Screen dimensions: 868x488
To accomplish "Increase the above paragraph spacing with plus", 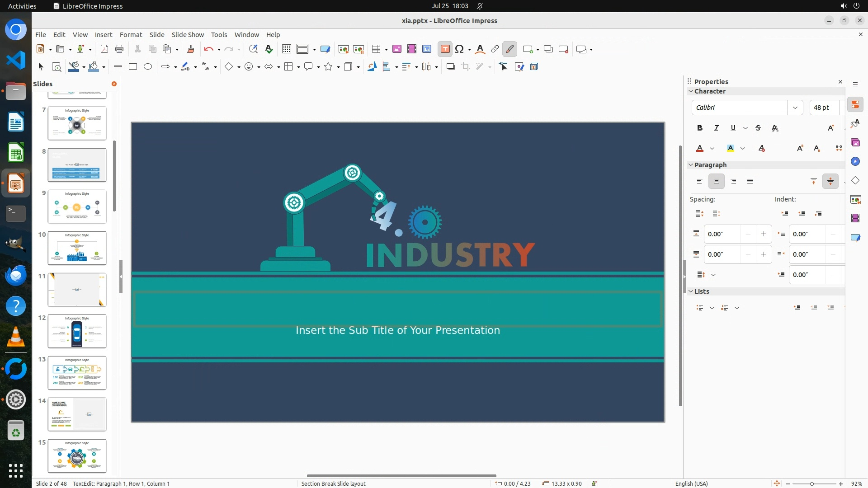I will pyautogui.click(x=764, y=234).
